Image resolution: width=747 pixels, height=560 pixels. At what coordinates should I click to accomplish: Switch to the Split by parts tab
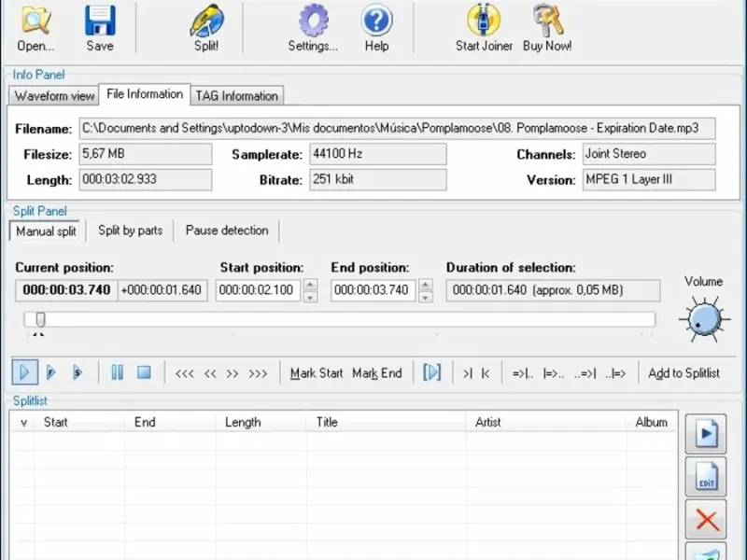pyautogui.click(x=130, y=231)
